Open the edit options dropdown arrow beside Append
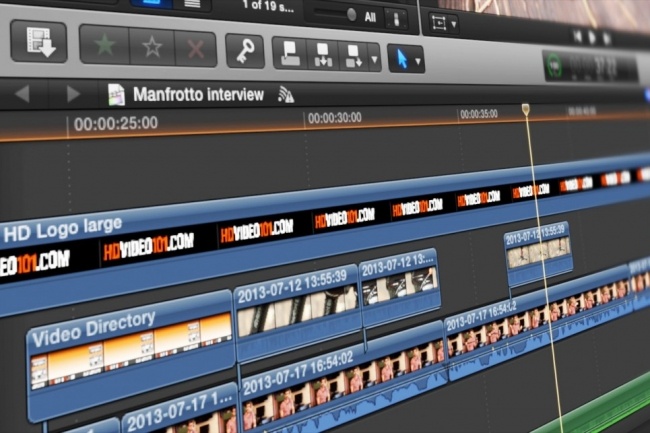 [374, 59]
